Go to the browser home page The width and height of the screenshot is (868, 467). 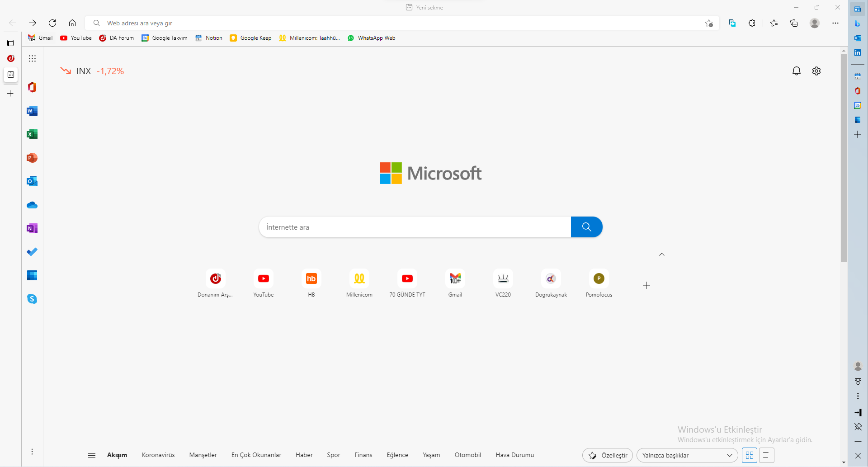tap(72, 23)
